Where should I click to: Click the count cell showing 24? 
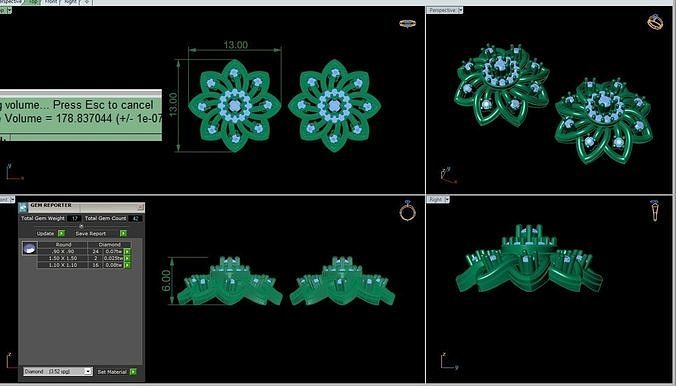[x=95, y=251]
